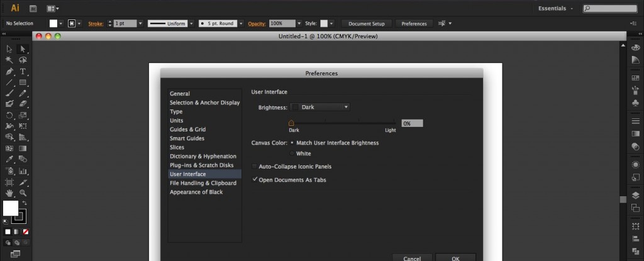Select the Gradient tool
Viewport: 644px width, 261px height.
(23, 148)
